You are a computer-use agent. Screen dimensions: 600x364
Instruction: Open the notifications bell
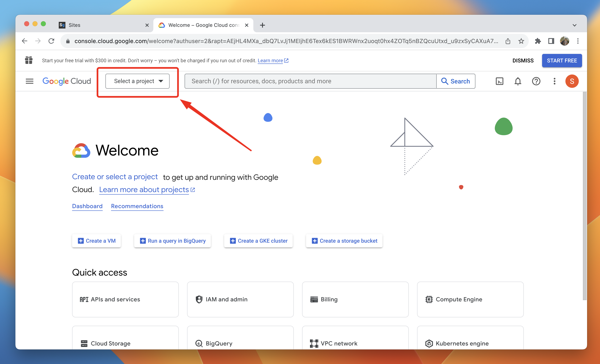point(518,81)
